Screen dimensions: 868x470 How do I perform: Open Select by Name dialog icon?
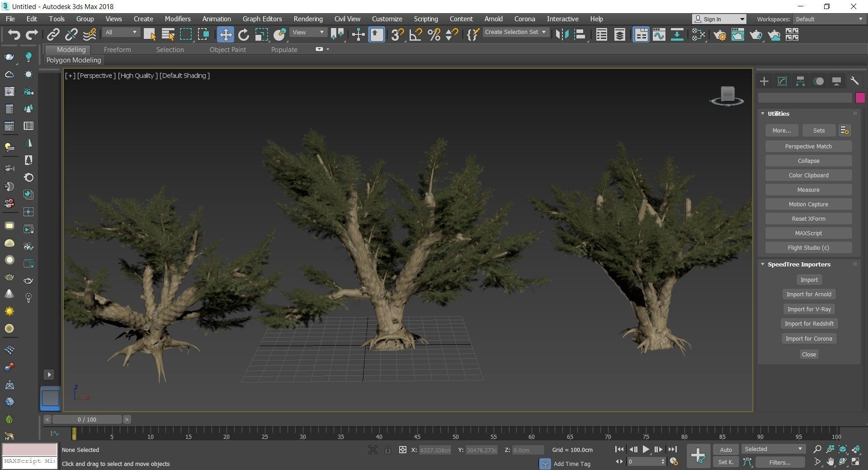click(168, 35)
